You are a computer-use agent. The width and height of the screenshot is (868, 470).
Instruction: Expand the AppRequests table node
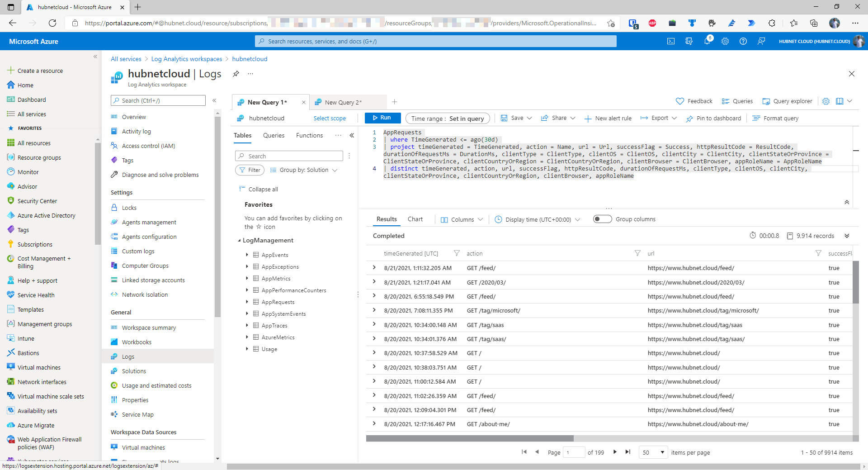(x=247, y=302)
